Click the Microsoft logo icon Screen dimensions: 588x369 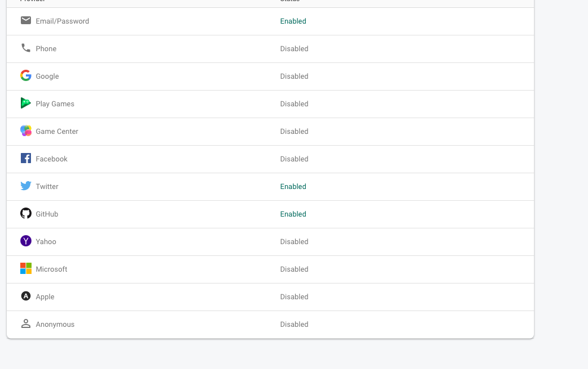click(26, 268)
